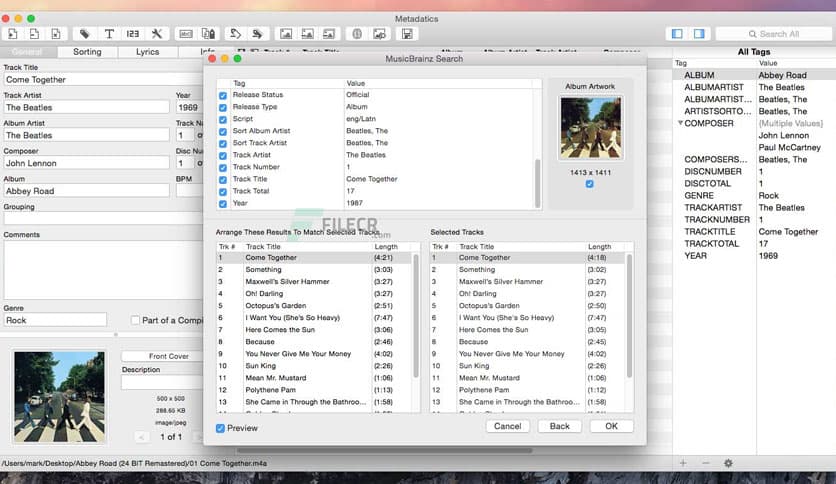Uncheck the Track Number tag checkbox
This screenshot has width=836, height=484.
click(223, 167)
